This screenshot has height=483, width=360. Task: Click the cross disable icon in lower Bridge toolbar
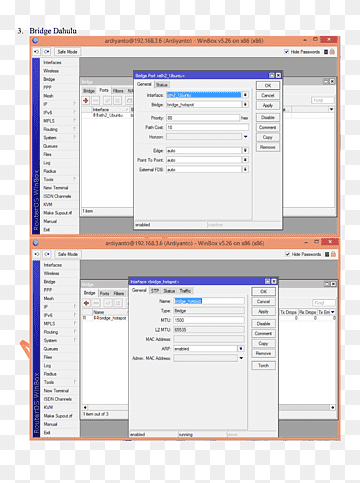click(x=118, y=303)
